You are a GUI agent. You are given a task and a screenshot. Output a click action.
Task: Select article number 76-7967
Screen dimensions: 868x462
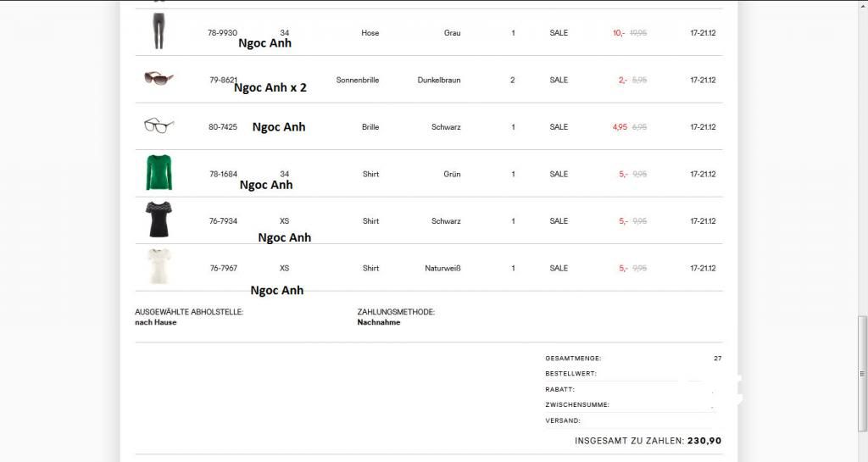click(223, 269)
